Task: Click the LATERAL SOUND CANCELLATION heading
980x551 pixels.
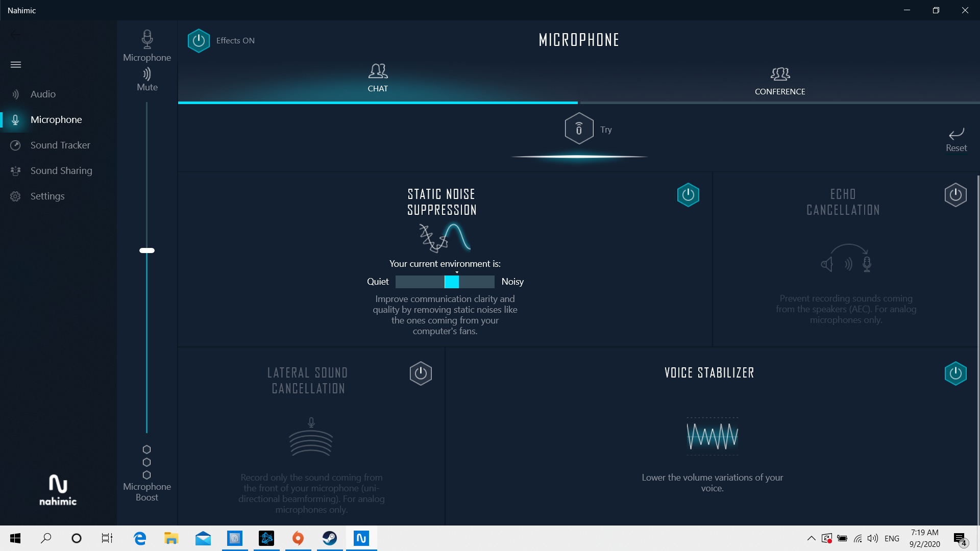Action: click(x=308, y=381)
